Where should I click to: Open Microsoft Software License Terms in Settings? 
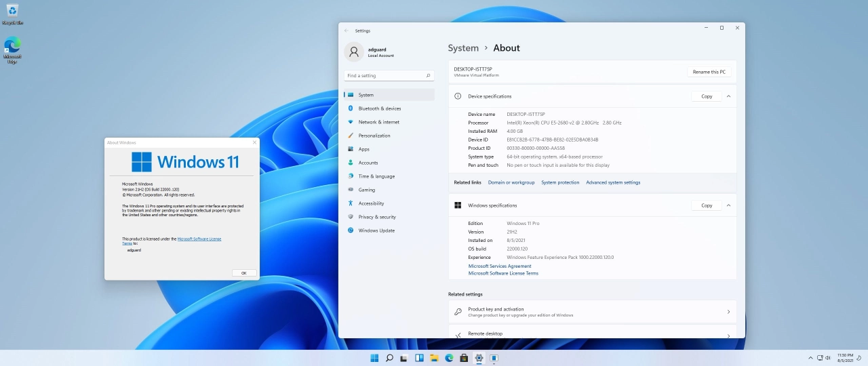[503, 273]
